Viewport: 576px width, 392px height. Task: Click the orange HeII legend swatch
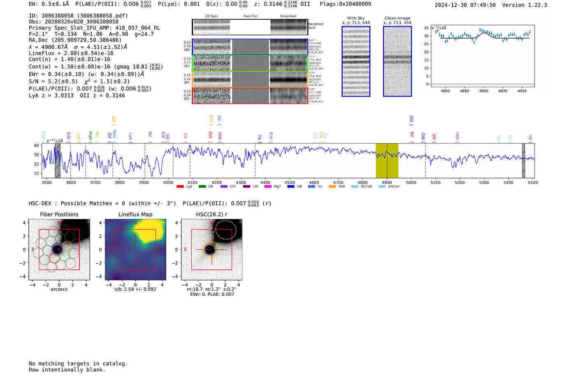pos(332,187)
